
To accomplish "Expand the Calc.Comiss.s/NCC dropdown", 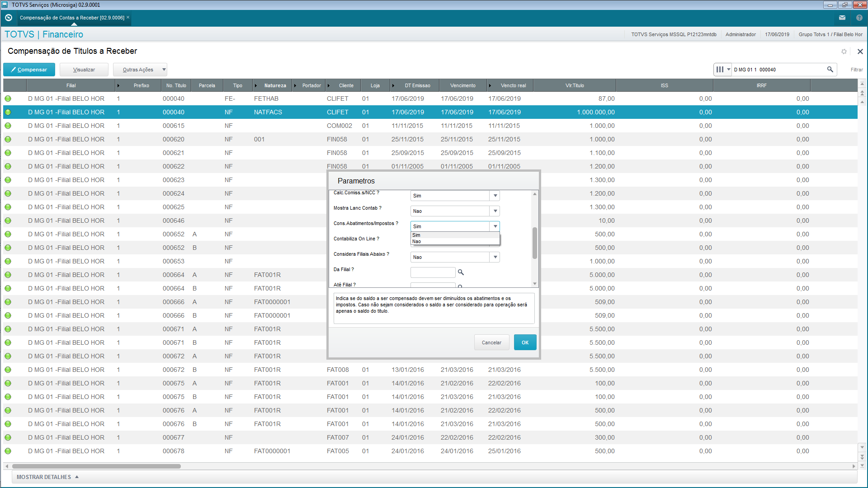I will [495, 196].
